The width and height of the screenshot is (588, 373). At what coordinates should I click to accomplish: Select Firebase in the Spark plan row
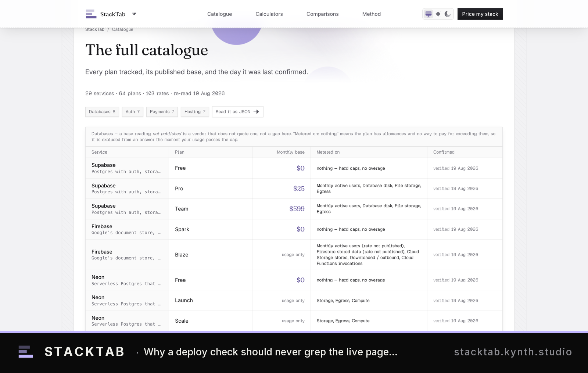[x=102, y=226]
